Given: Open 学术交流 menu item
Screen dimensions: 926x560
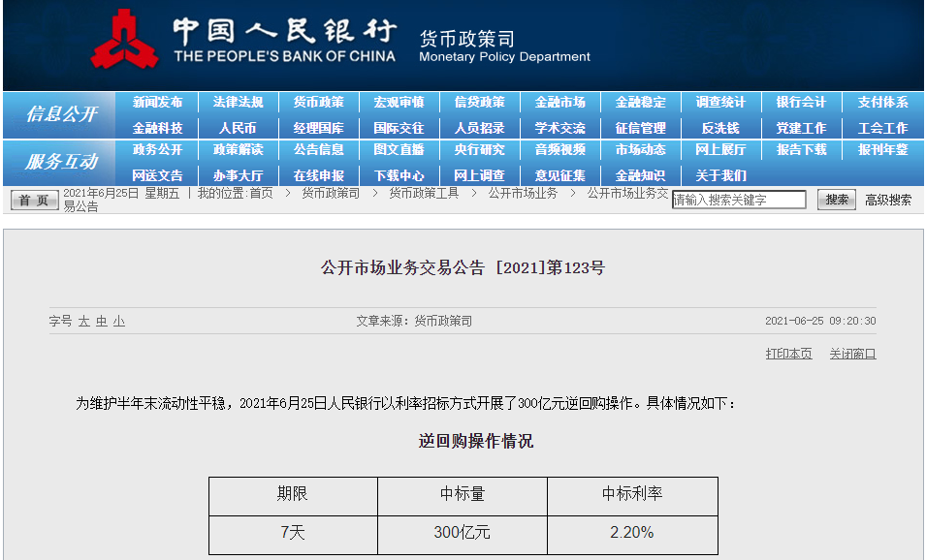Looking at the screenshot, I should 559,128.
